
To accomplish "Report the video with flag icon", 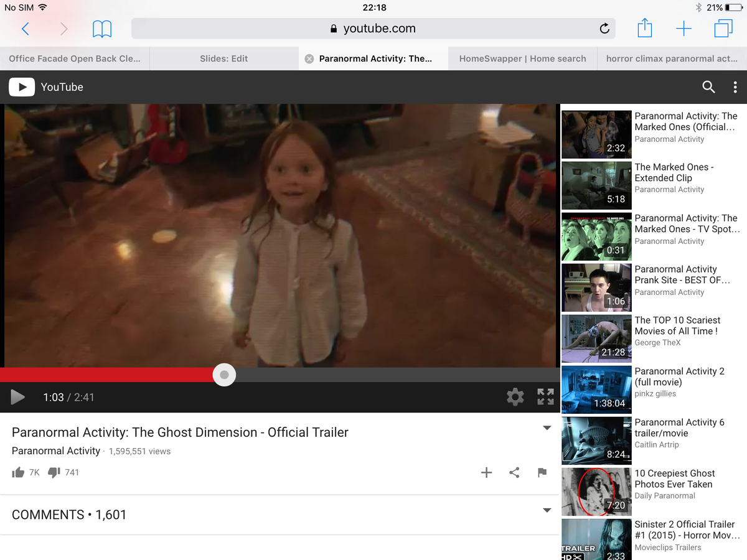I will tap(542, 473).
